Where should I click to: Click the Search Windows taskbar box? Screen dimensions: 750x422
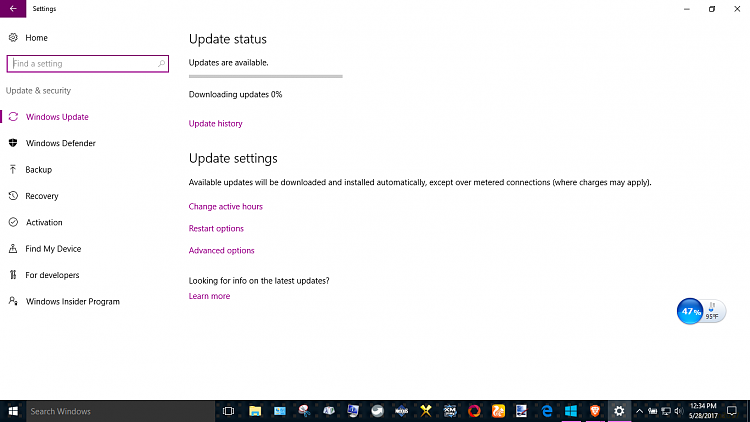[x=121, y=411]
